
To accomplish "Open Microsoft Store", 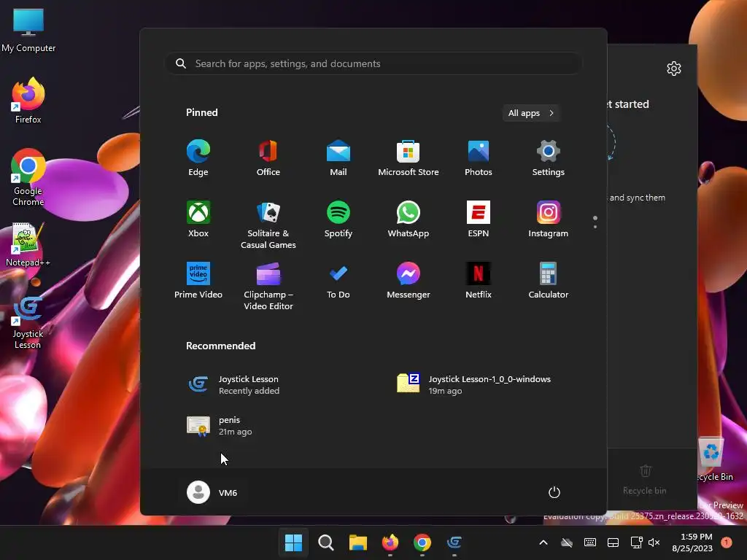I will click(409, 158).
